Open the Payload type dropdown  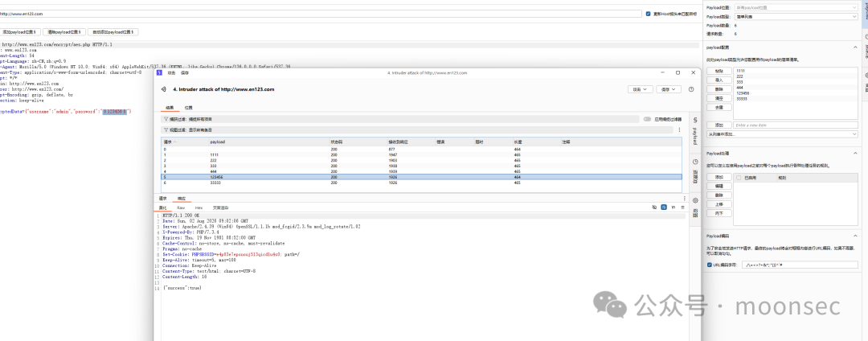[796, 17]
